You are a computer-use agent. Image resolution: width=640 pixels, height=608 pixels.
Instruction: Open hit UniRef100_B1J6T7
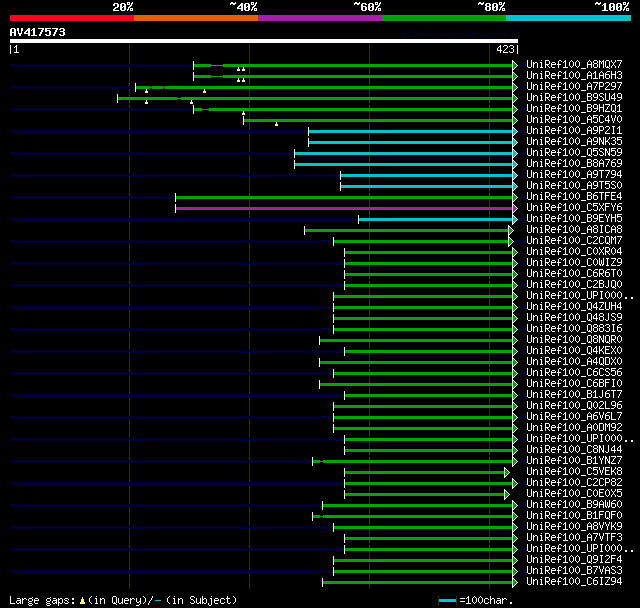click(x=574, y=395)
